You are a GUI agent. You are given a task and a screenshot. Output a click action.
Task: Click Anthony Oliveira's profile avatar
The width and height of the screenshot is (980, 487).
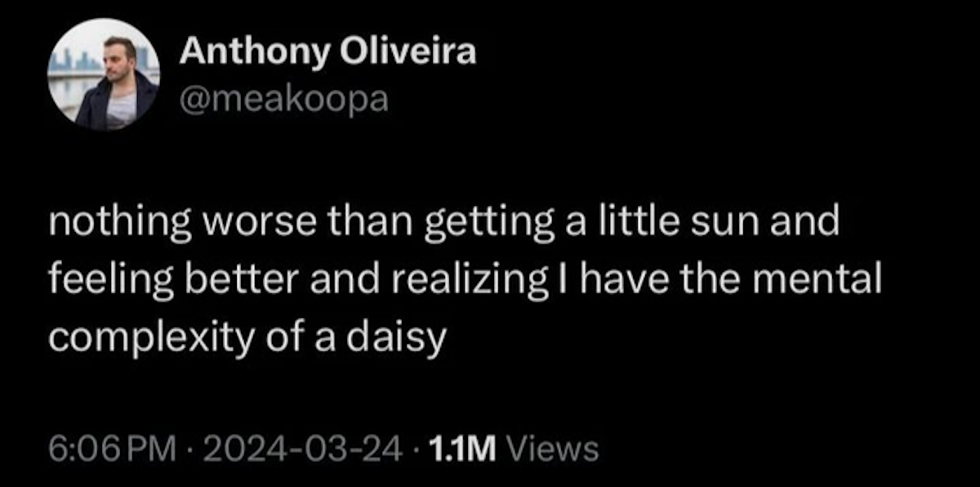(x=104, y=75)
